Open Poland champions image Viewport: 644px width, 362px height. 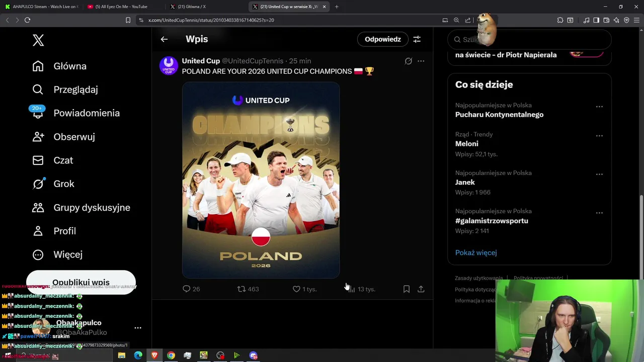[x=261, y=180]
